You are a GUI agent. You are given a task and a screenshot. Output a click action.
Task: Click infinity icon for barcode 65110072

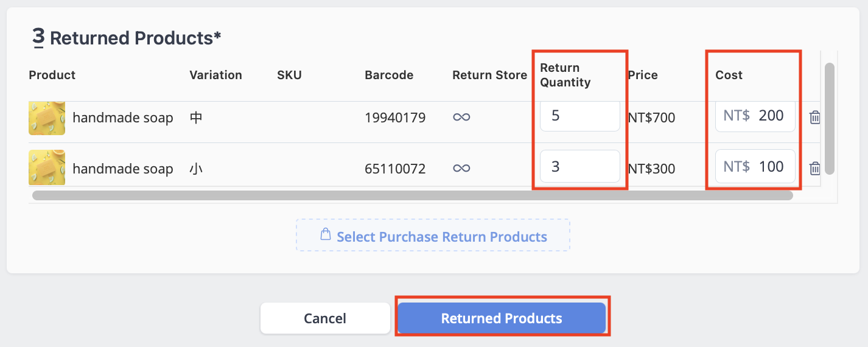point(461,169)
